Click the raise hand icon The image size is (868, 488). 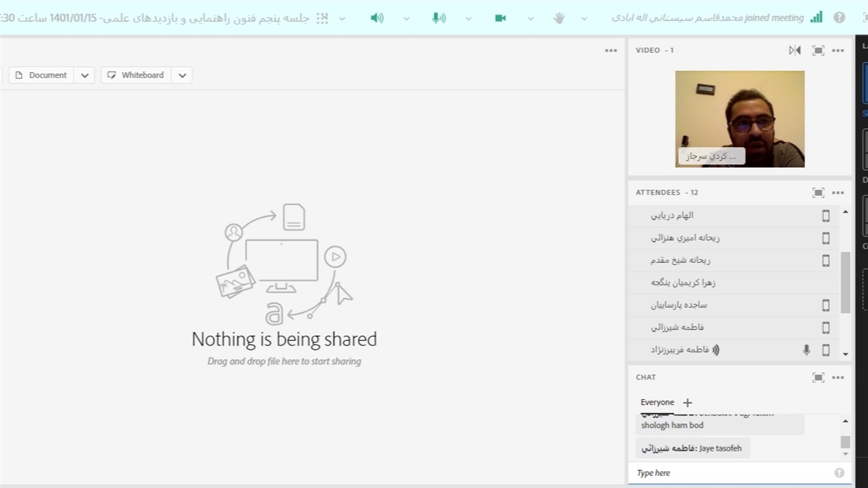point(559,18)
